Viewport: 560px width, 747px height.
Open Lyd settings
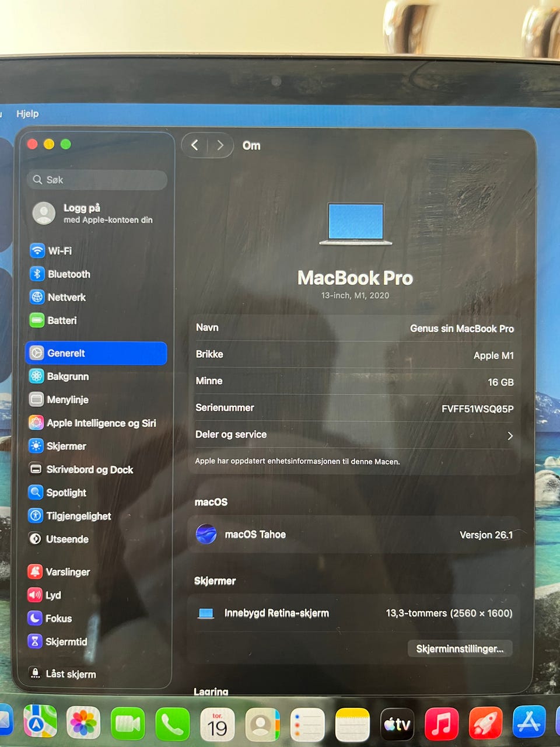44,595
